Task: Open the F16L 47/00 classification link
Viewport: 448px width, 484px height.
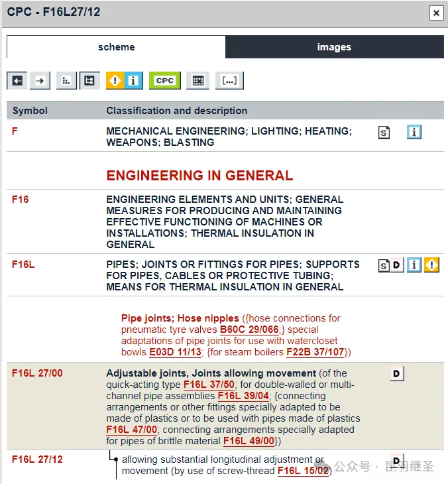Action: (x=131, y=430)
